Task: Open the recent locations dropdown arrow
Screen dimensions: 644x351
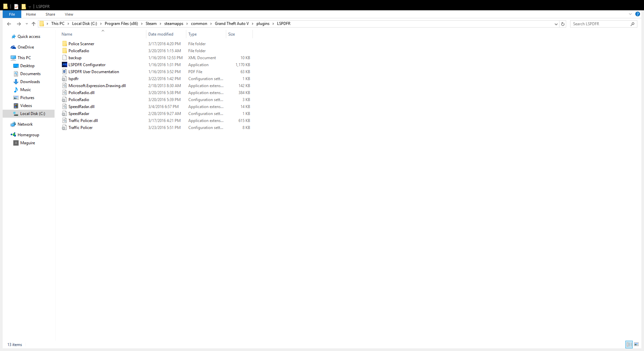Action: click(x=27, y=24)
